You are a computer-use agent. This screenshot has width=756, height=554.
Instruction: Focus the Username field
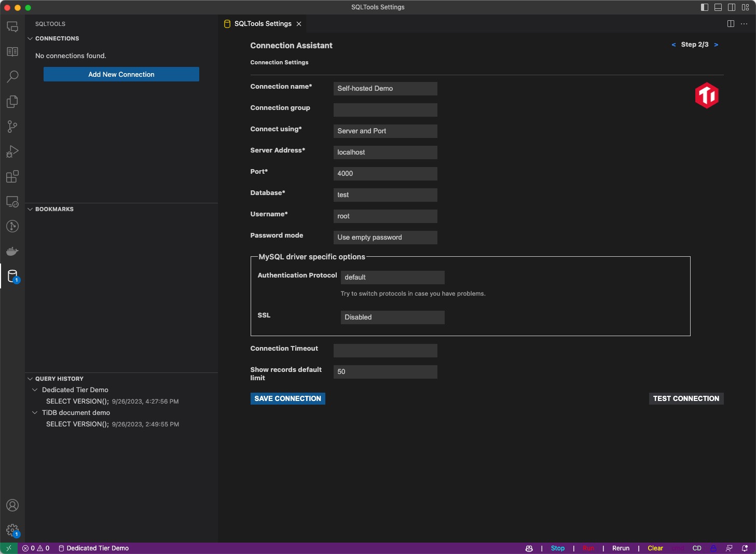coord(385,216)
